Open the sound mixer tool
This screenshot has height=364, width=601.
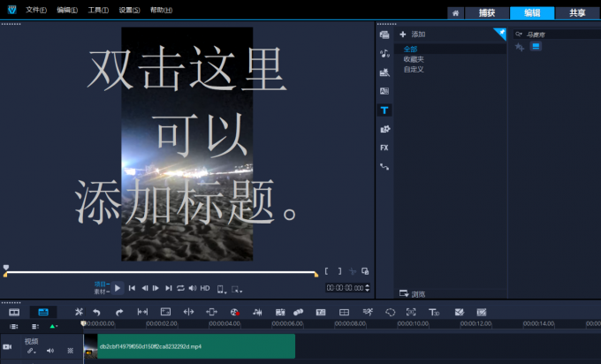click(x=257, y=312)
